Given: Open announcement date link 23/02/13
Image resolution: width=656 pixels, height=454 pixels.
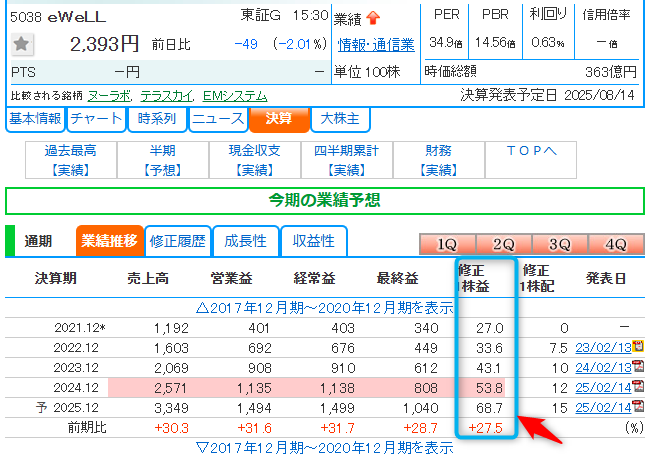Looking at the screenshot, I should [x=603, y=348].
